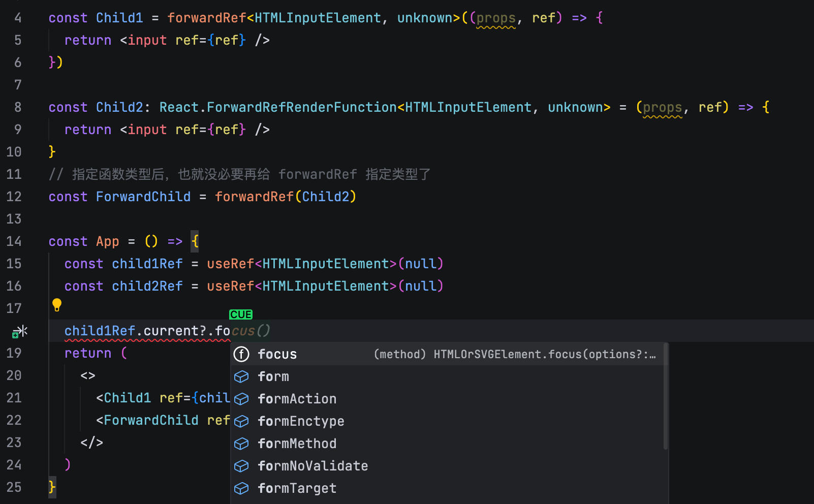Click the property icon beside formEnctype
The width and height of the screenshot is (814, 504).
pos(241,421)
